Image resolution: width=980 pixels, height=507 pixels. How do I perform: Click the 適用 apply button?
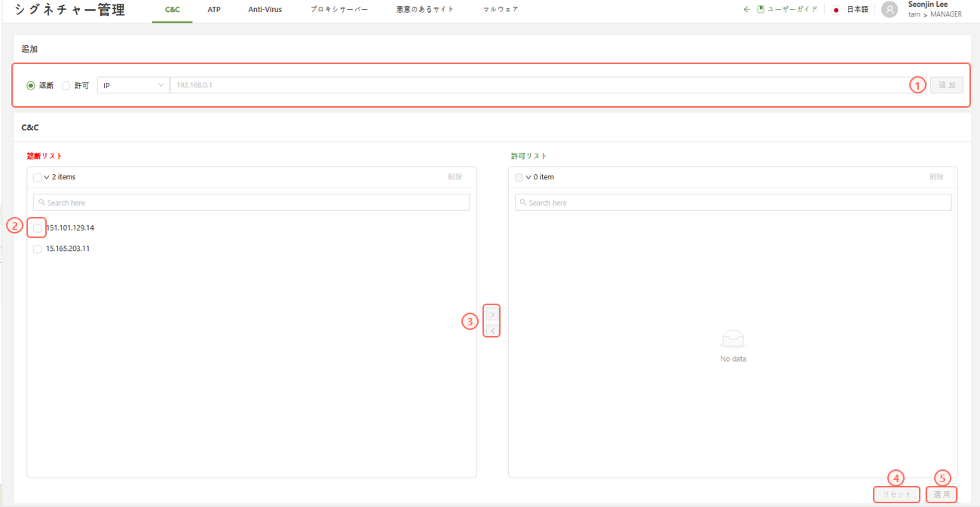(942, 495)
